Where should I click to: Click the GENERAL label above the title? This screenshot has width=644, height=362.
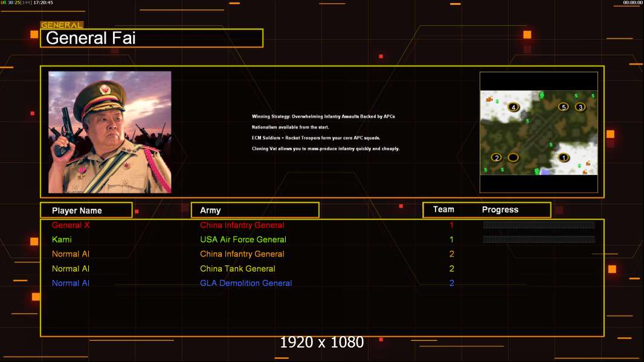62,25
